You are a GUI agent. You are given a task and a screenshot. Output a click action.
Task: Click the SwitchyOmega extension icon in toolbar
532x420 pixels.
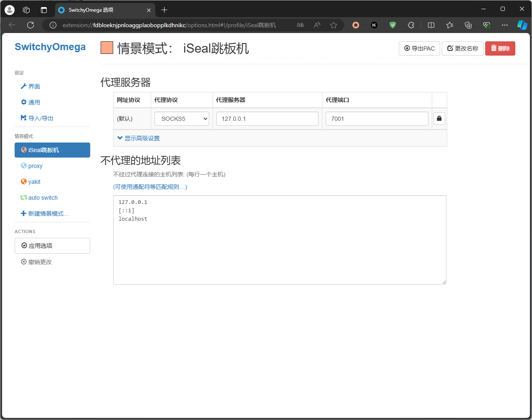tap(356, 25)
